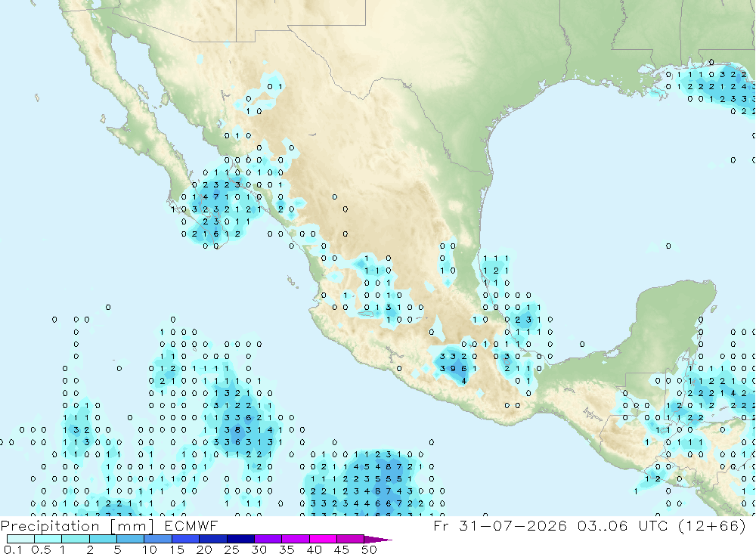Click the '[mm]' unit label
This screenshot has width=756, height=554.
132,526
